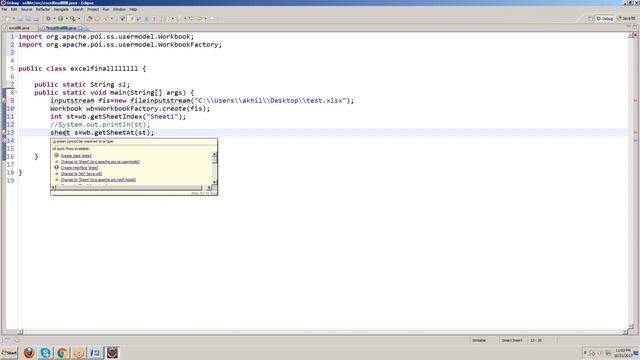
Task: Click 'WorkbookFactory' in the line 2 import
Action: 188,44
